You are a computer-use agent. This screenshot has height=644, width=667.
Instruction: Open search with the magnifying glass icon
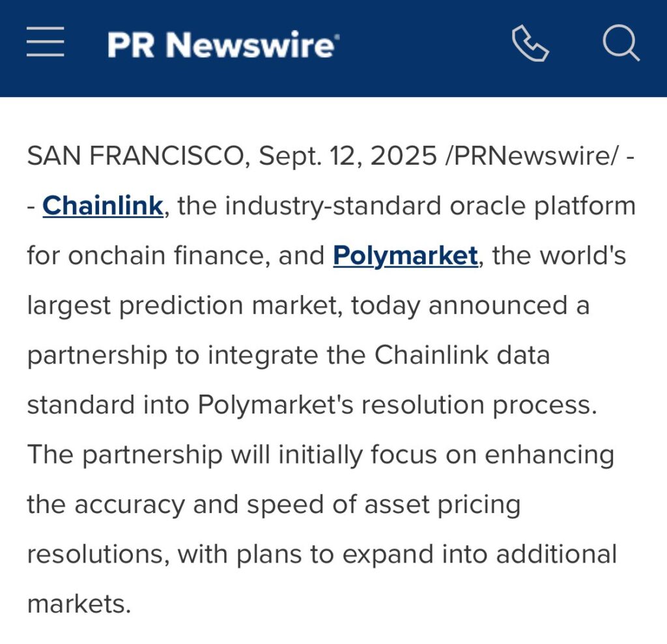pos(621,43)
